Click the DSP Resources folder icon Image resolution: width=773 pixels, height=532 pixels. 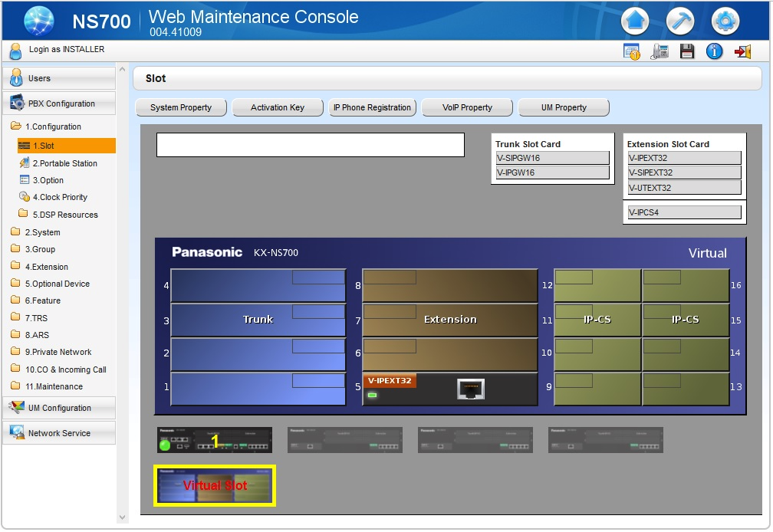pos(23,213)
